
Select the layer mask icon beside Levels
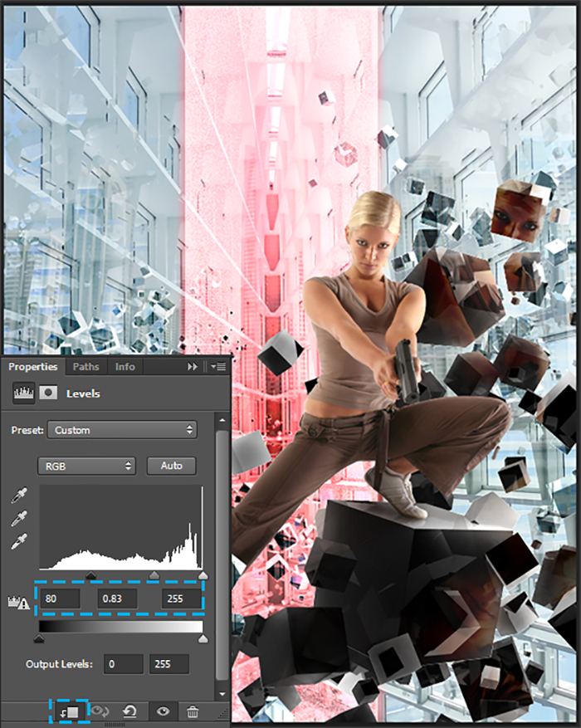[48, 393]
